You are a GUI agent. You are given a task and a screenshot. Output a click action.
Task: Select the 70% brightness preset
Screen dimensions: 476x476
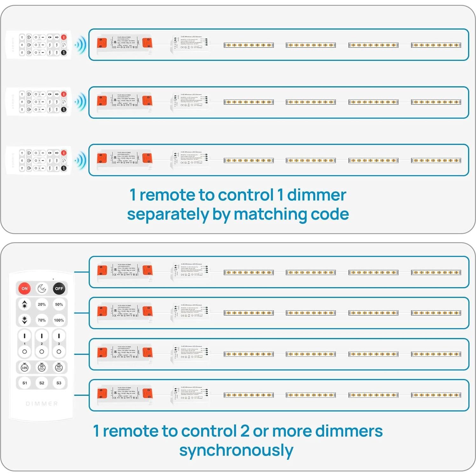[x=42, y=320]
